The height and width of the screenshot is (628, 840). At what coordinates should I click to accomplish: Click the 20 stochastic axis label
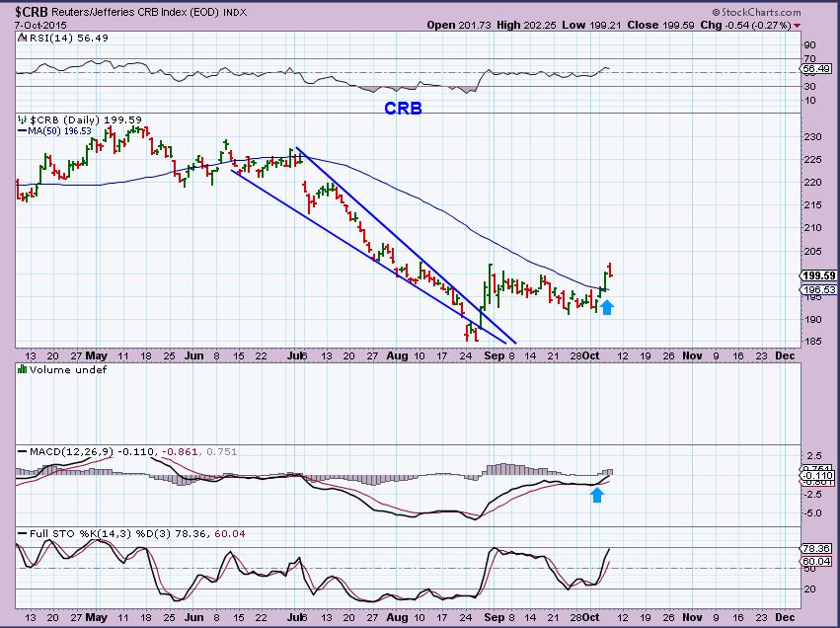pos(810,589)
